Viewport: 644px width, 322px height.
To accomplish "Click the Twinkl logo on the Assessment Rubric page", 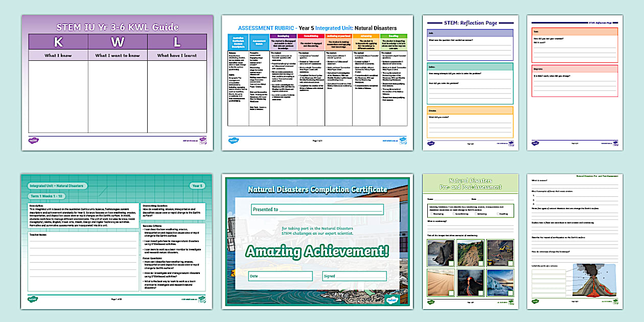I will click(x=233, y=140).
